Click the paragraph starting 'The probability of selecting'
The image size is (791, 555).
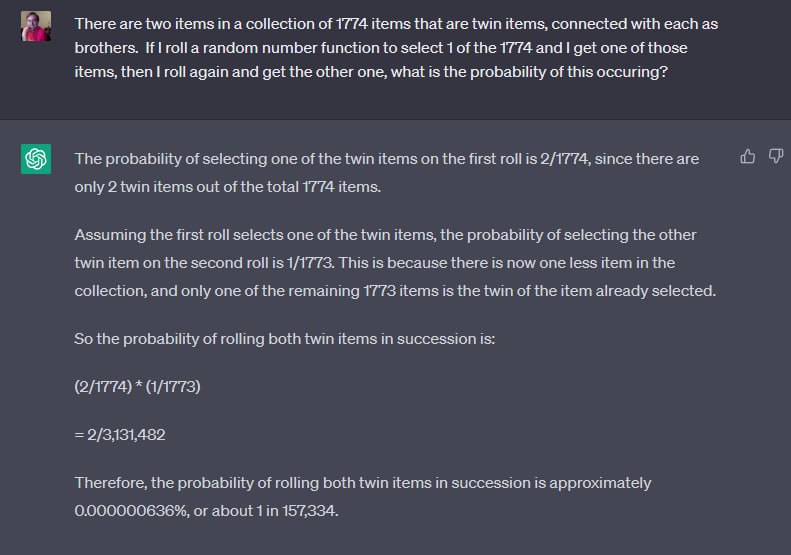pyautogui.click(x=386, y=173)
